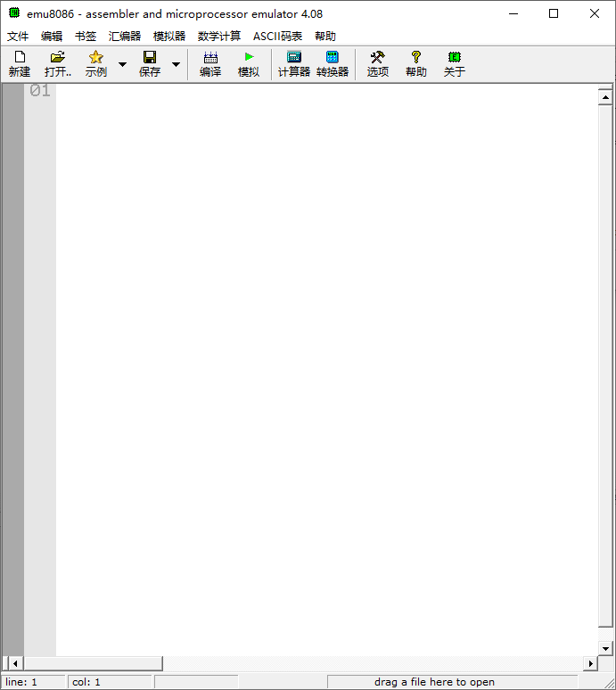Click 'drag a file here to open' panel
Viewport: 616px width, 690px height.
452,682
